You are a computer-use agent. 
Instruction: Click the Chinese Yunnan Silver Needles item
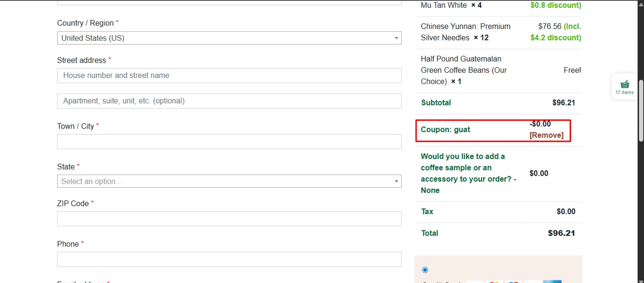tap(465, 32)
